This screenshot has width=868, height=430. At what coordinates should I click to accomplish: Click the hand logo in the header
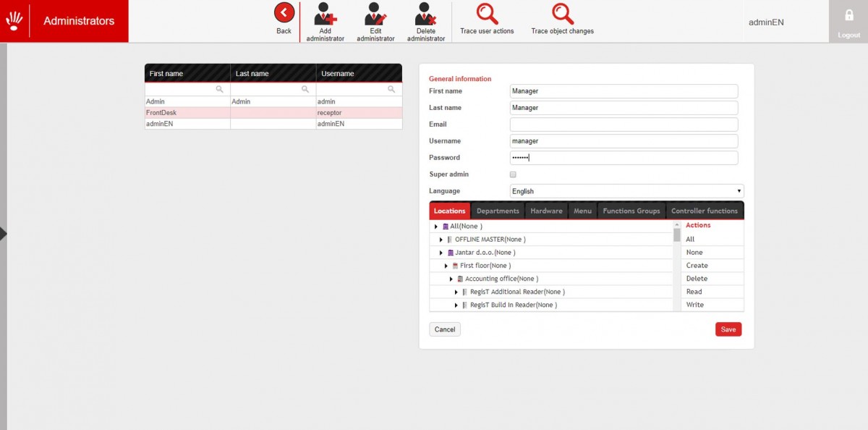[14, 20]
